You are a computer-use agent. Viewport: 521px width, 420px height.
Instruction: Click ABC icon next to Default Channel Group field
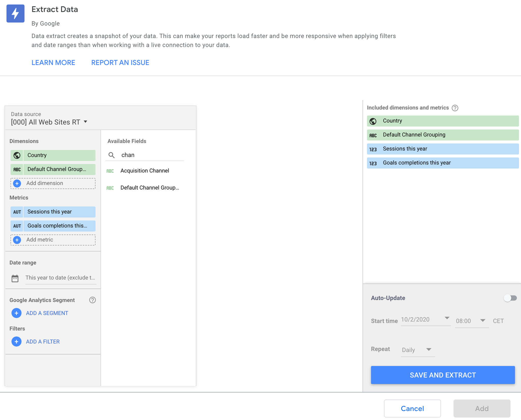(110, 188)
